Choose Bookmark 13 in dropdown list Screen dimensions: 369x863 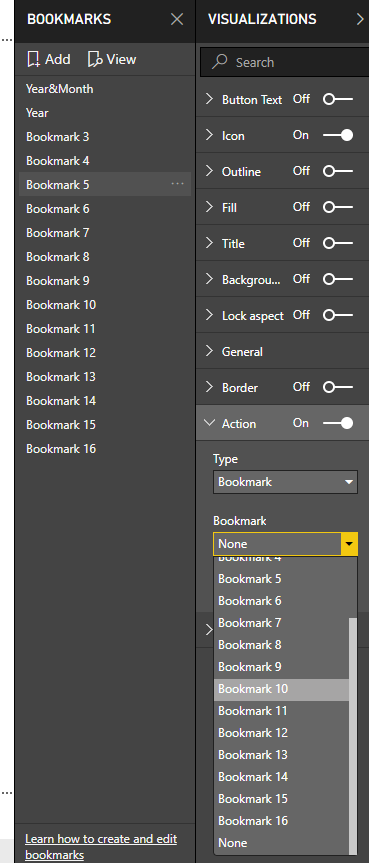281,755
